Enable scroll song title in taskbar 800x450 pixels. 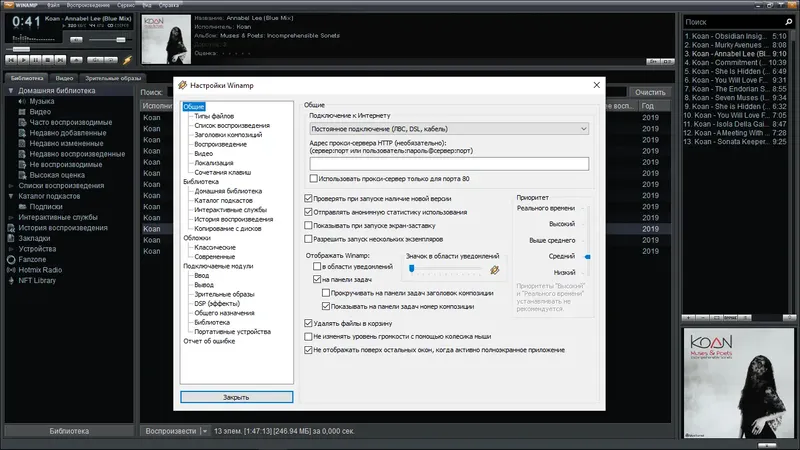point(326,293)
